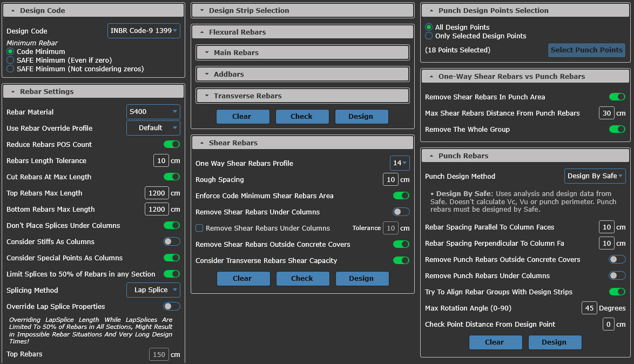Open the Rebar Material dropdown
This screenshot has width=634, height=364.
(153, 112)
